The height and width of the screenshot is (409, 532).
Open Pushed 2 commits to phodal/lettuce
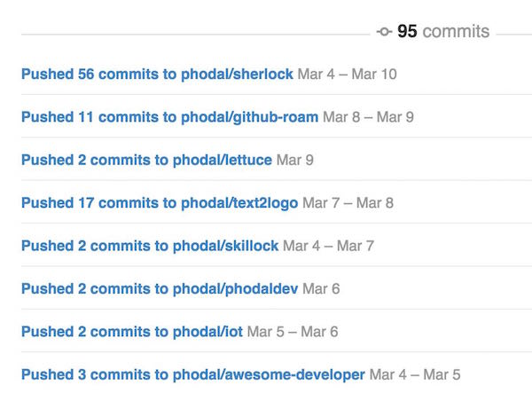146,161
